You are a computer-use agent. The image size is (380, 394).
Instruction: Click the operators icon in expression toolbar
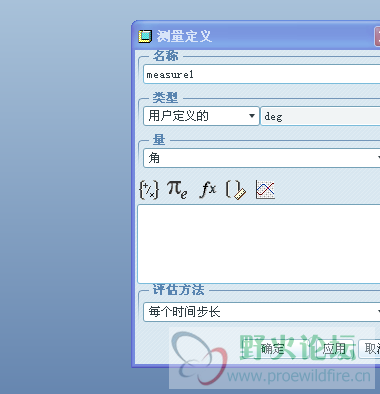coord(149,190)
